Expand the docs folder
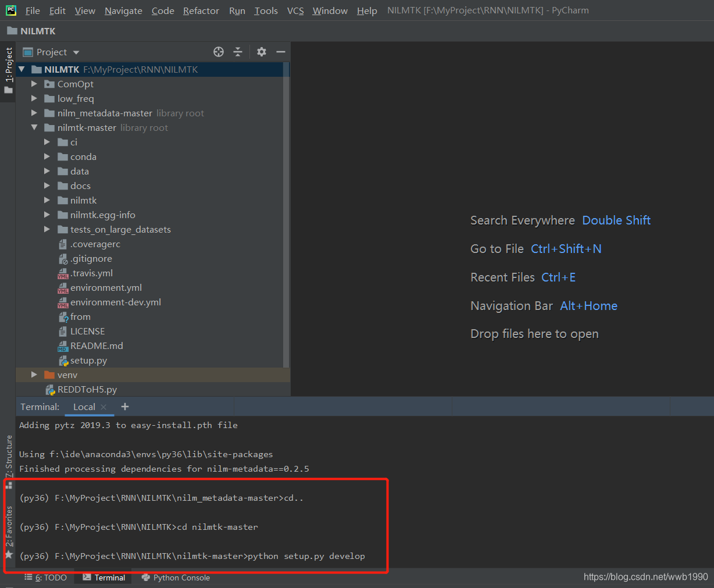The width and height of the screenshot is (714, 588). 47,186
